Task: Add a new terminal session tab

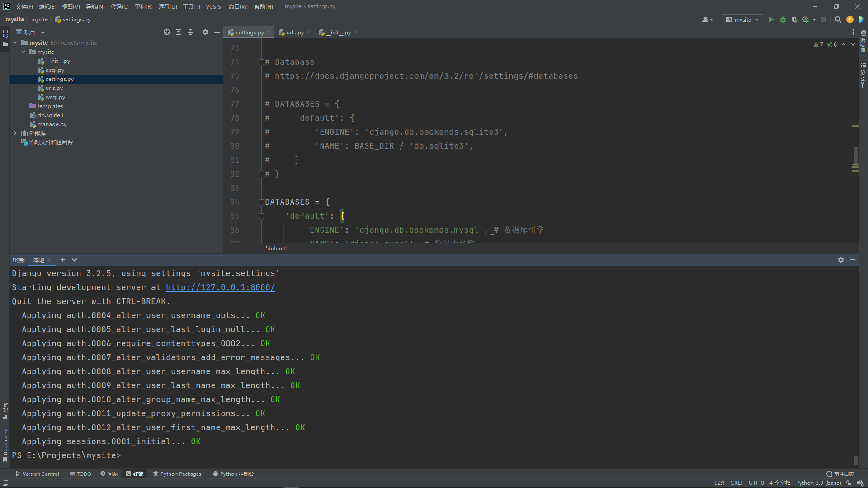Action: tap(63, 260)
